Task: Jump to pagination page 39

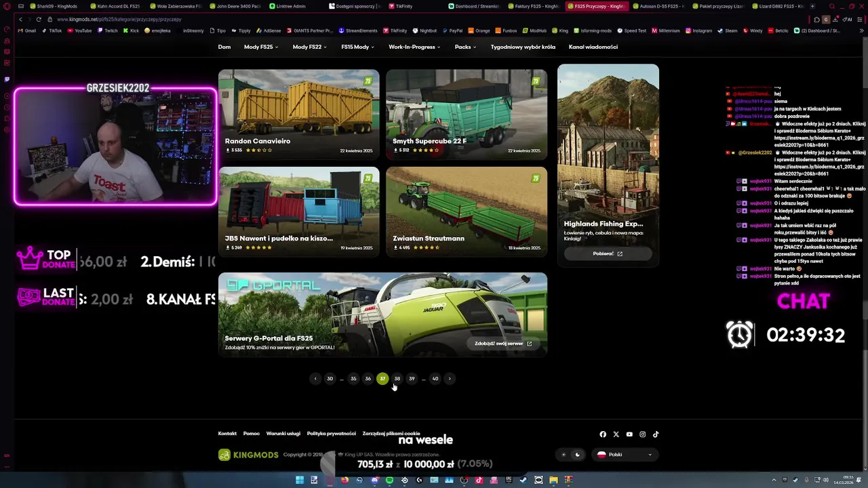Action: coord(412,379)
